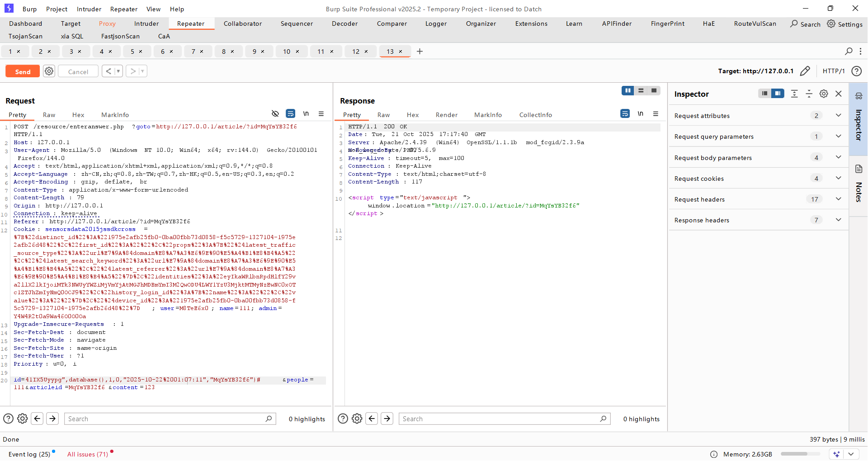The width and height of the screenshot is (868, 461).
Task: Expand Request headers section
Action: 838,199
